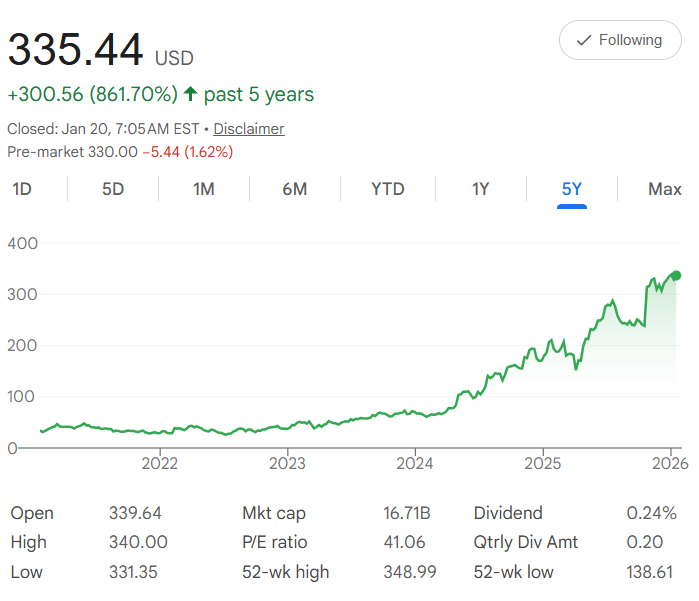
Task: Click the green endpoint dot on chart
Action: coord(676,276)
